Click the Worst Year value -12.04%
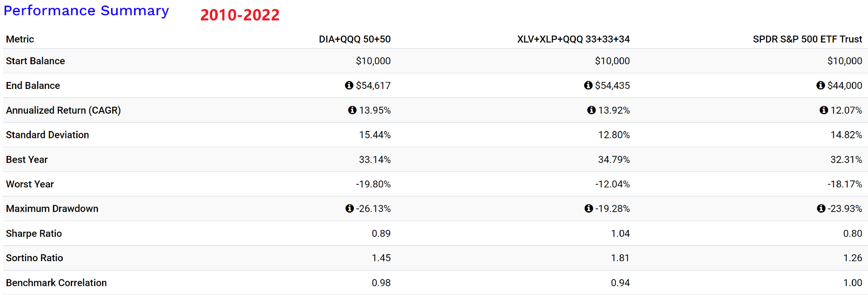This screenshot has height=295, width=868. coord(612,184)
